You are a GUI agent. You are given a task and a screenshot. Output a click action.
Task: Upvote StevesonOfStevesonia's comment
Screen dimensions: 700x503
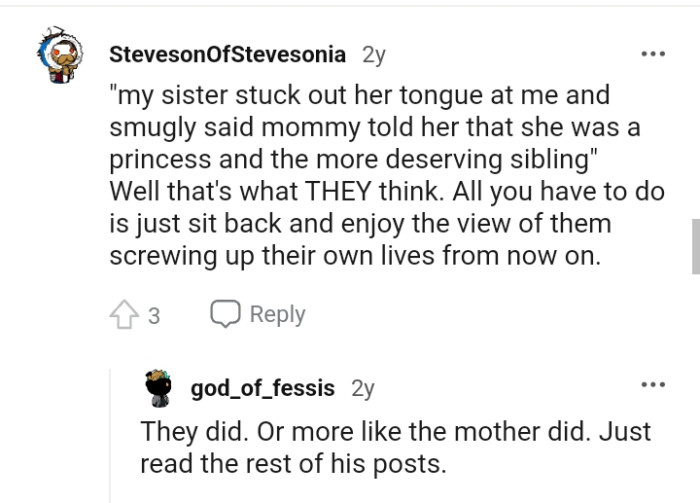[126, 315]
